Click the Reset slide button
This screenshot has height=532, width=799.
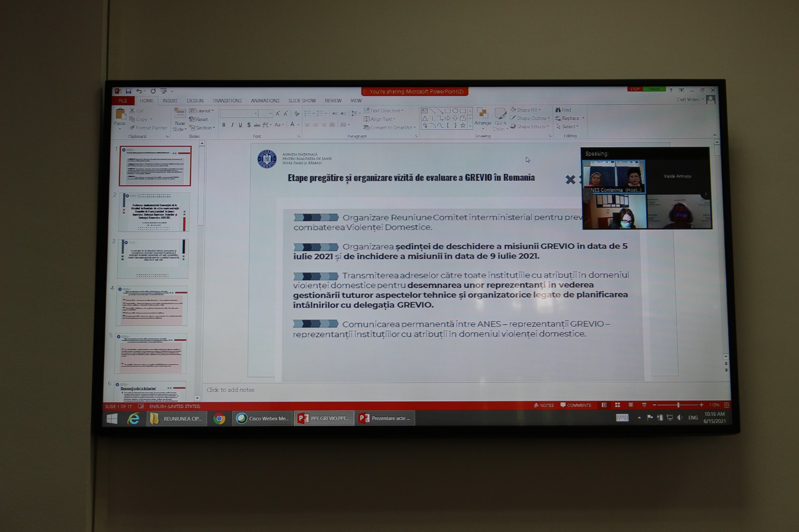199,119
